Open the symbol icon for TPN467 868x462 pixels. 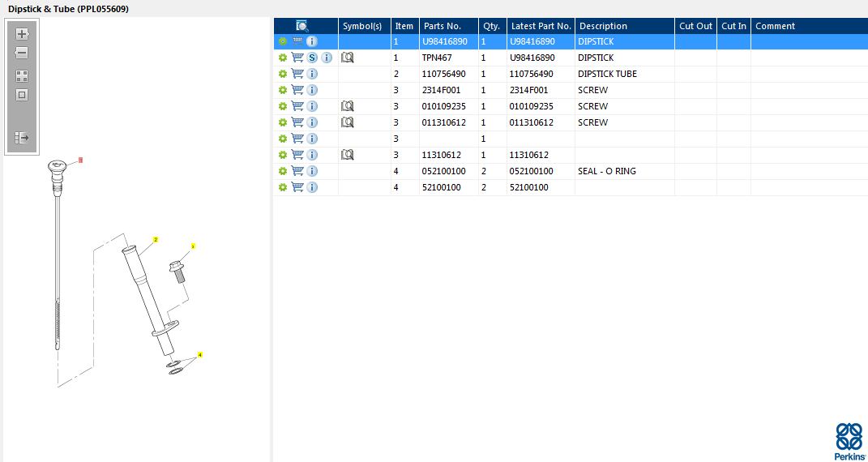(347, 57)
